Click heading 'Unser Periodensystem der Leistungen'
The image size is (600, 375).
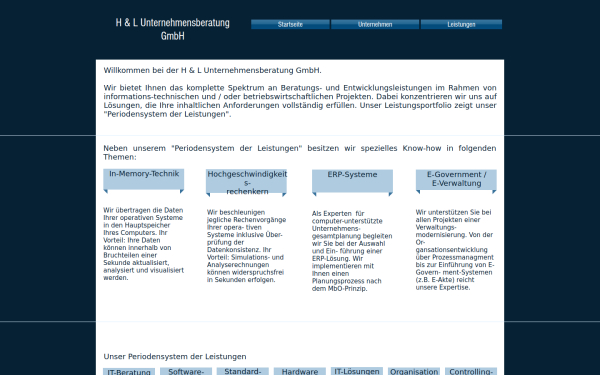(175, 357)
